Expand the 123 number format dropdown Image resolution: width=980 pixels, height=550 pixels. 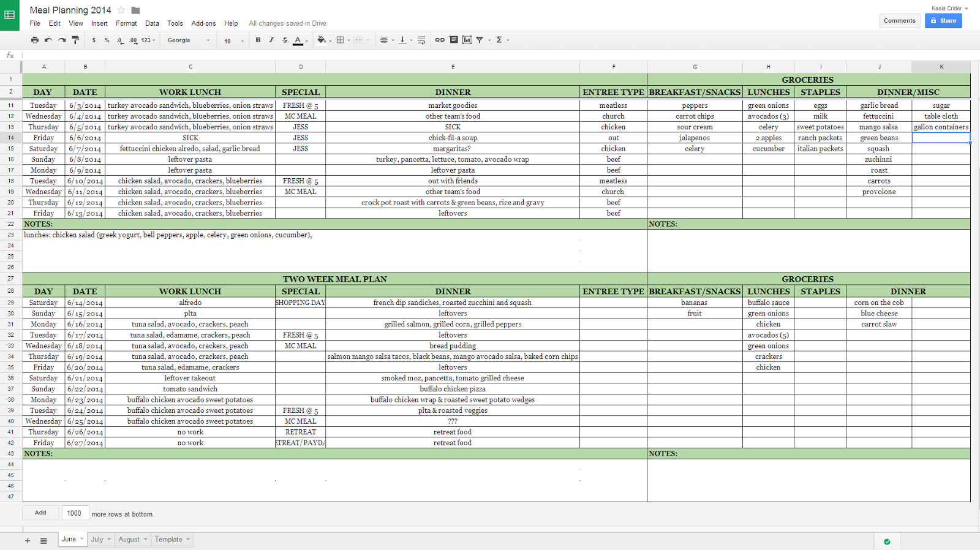coord(148,40)
